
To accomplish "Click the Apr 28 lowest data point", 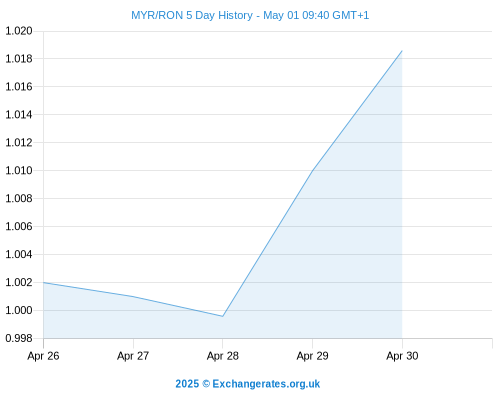I will [223, 316].
